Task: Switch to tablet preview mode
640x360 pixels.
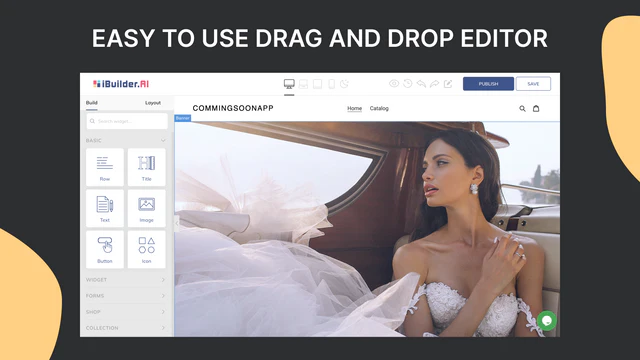Action: pos(317,84)
